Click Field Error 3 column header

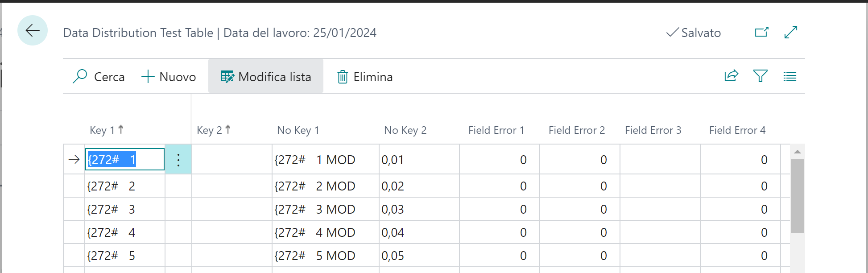(653, 130)
